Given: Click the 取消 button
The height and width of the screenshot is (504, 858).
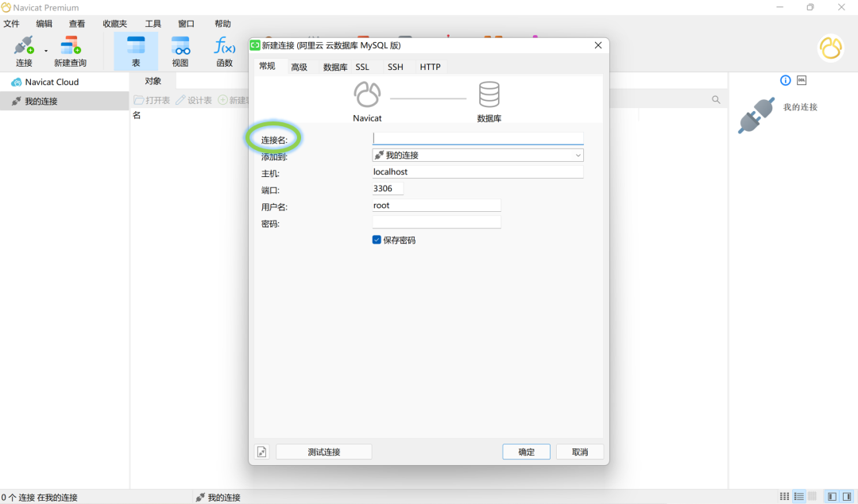Looking at the screenshot, I should point(580,452).
